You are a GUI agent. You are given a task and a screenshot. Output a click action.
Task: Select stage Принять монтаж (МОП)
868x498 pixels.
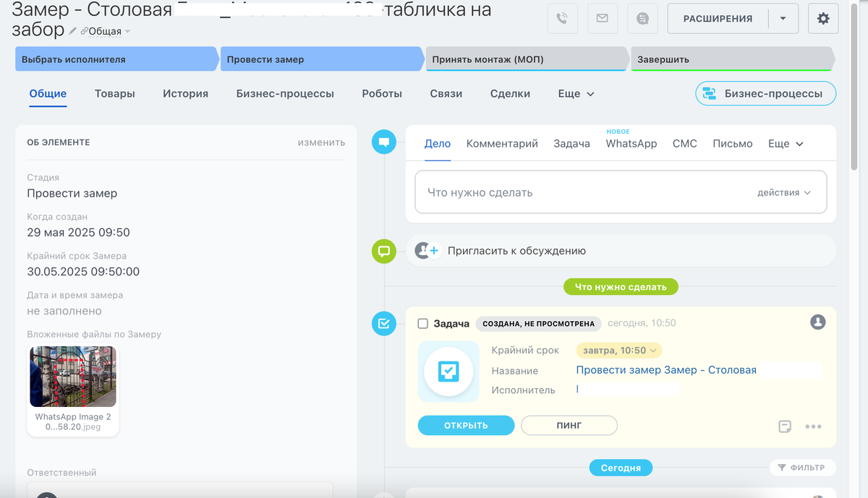point(527,59)
